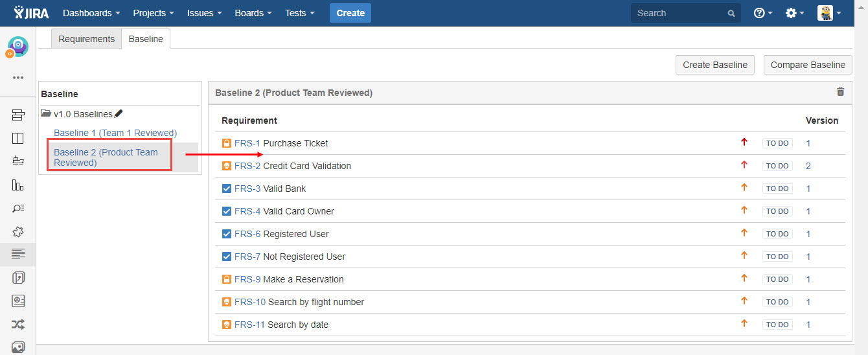Click the Create Baseline button

click(x=715, y=65)
